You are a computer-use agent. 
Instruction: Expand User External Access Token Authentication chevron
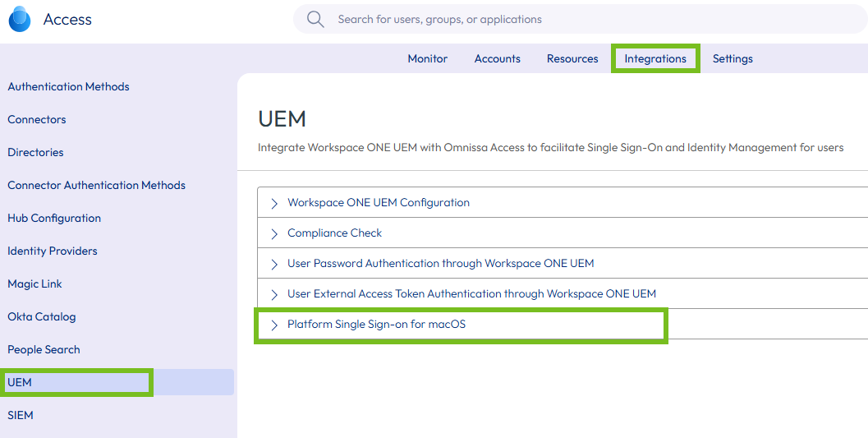pyautogui.click(x=274, y=294)
